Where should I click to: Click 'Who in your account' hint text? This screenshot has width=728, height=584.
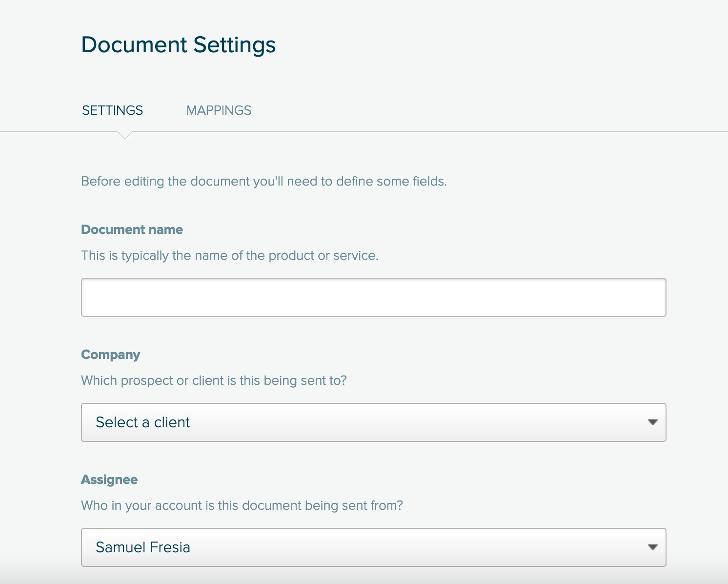click(x=242, y=505)
